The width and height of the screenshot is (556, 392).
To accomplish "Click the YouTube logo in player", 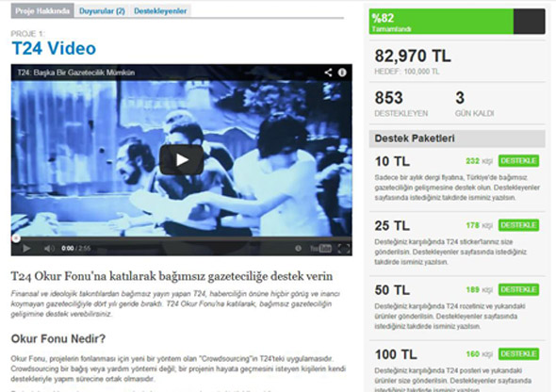I will (x=321, y=248).
